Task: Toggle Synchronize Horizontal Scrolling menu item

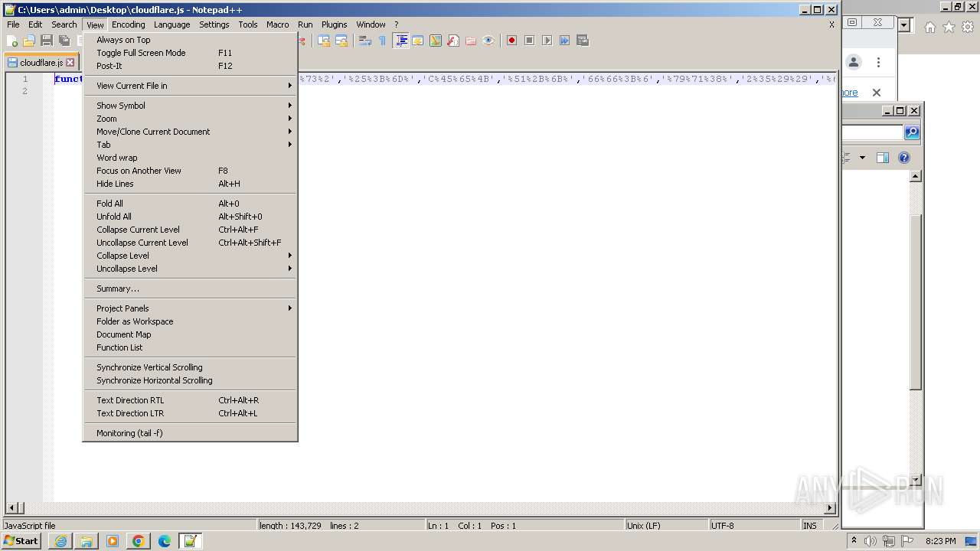Action: coord(190,380)
